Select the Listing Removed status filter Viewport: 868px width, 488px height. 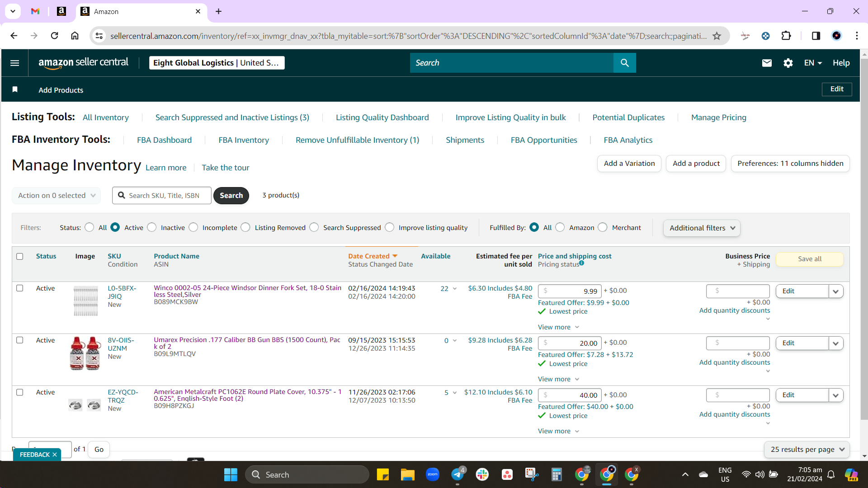click(245, 227)
